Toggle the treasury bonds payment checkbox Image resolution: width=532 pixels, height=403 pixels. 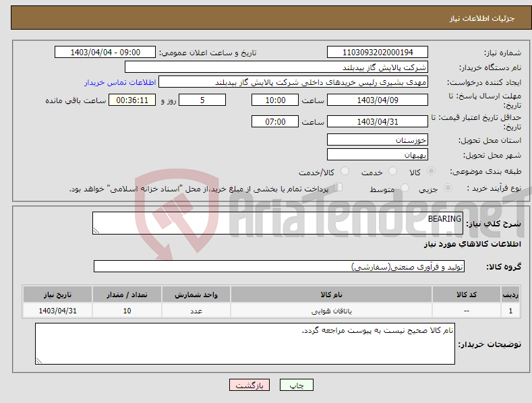[338, 187]
